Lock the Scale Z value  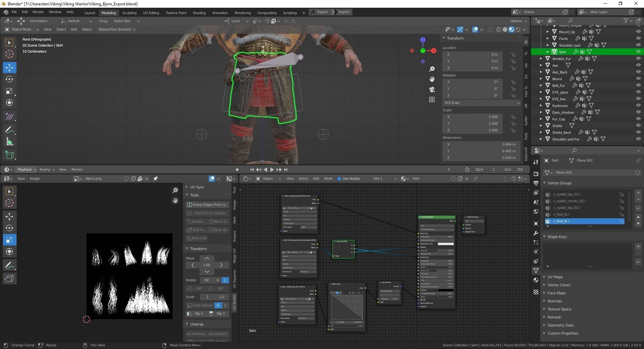(x=513, y=130)
